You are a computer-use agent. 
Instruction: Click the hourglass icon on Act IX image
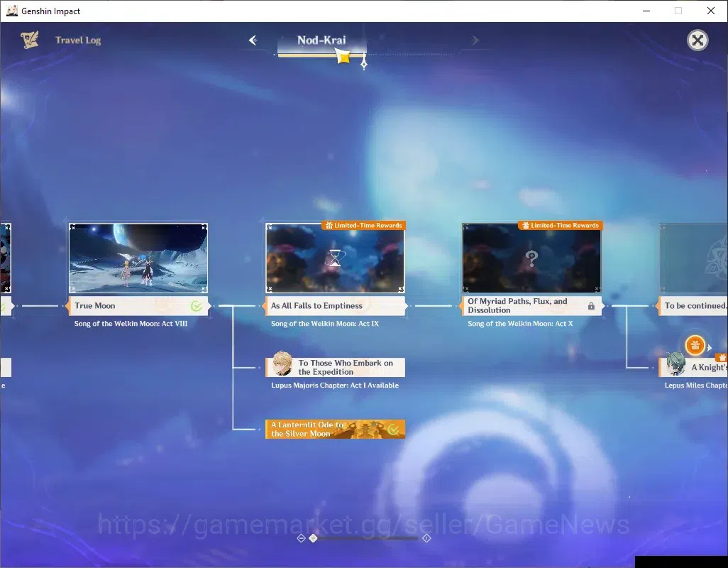335,258
